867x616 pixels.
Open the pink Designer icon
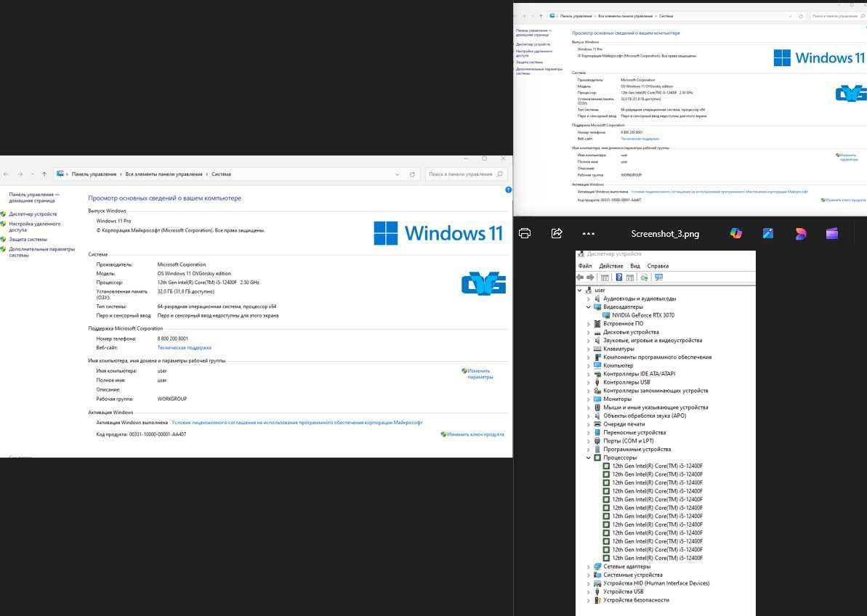[x=800, y=234]
